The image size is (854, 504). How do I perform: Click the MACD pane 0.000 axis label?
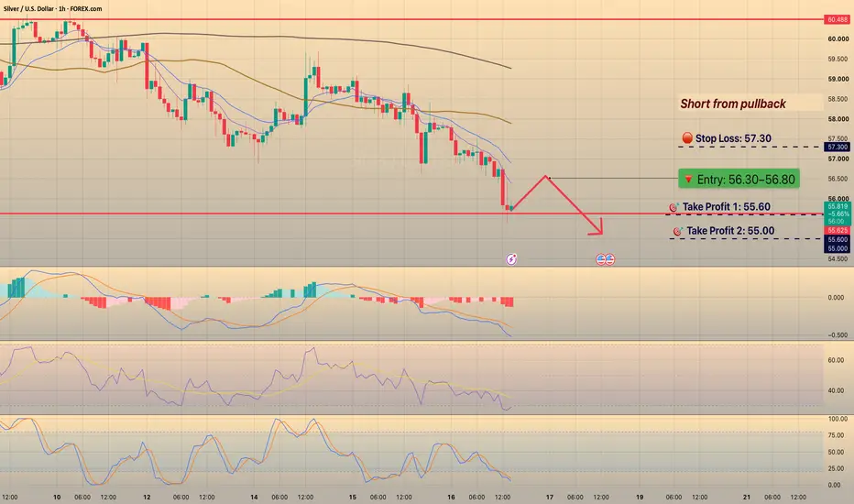[x=836, y=298]
